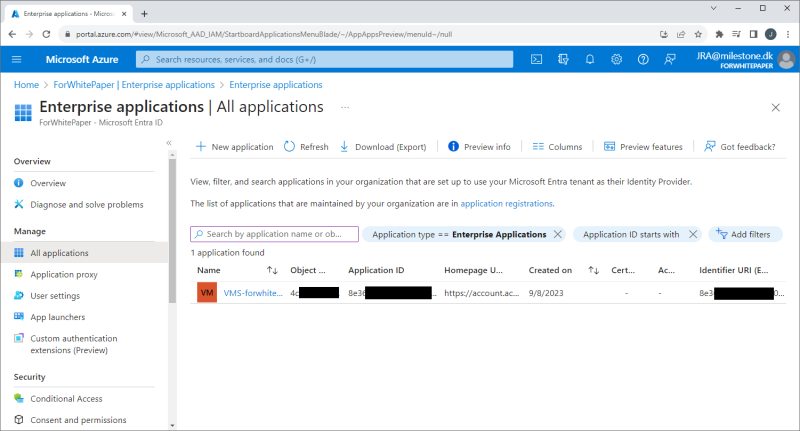The height and width of the screenshot is (431, 800).
Task: Open the application registrations link
Action: (x=506, y=203)
